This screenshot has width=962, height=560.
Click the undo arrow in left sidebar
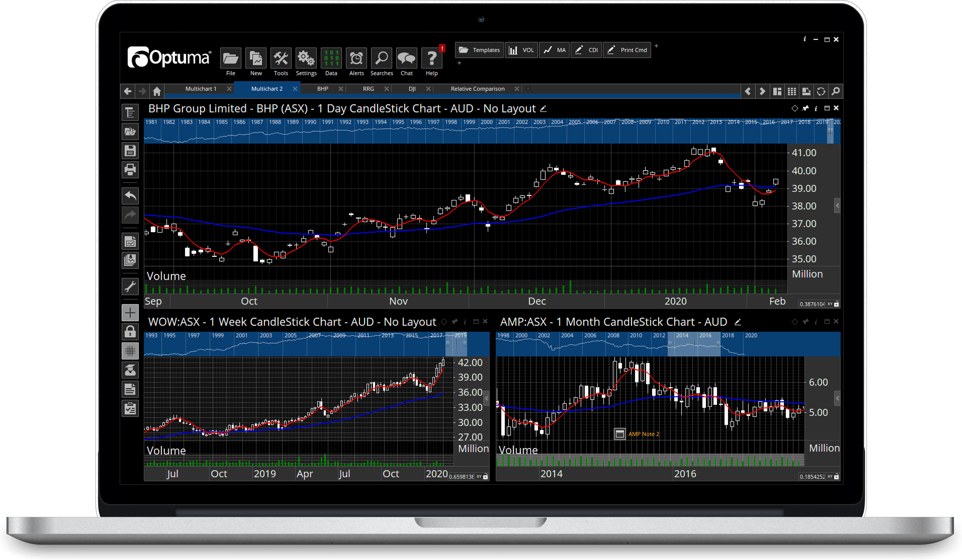[x=130, y=196]
